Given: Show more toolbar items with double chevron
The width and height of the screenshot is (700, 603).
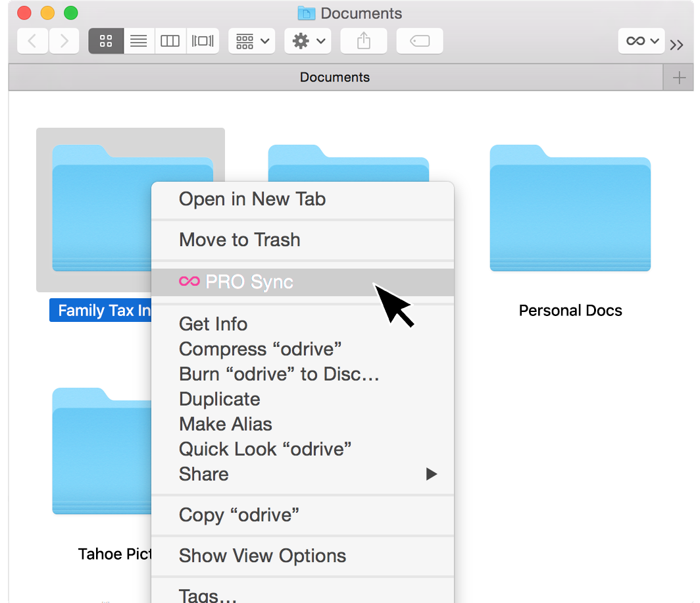Looking at the screenshot, I should (x=677, y=45).
